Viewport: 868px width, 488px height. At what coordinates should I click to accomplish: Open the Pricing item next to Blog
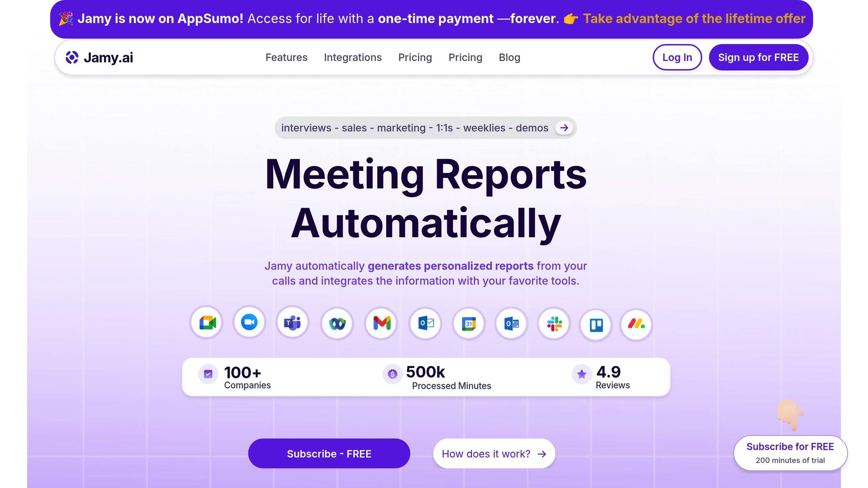point(465,57)
